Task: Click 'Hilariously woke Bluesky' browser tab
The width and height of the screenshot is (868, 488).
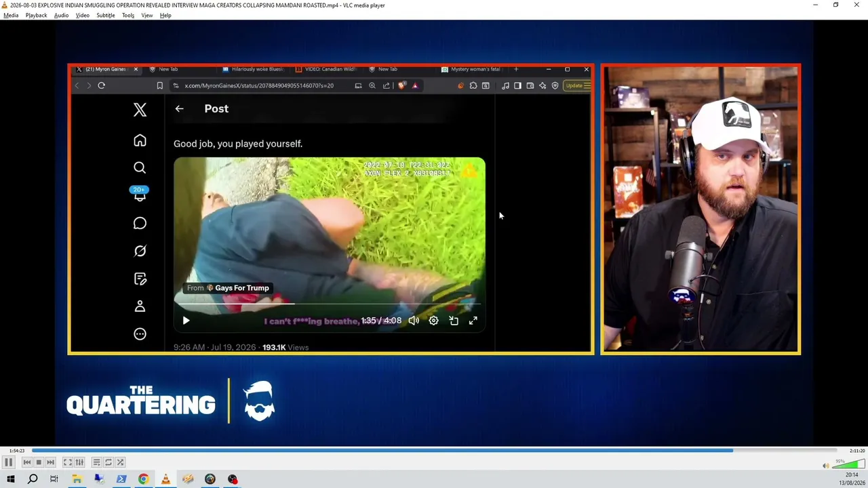Action: point(253,69)
